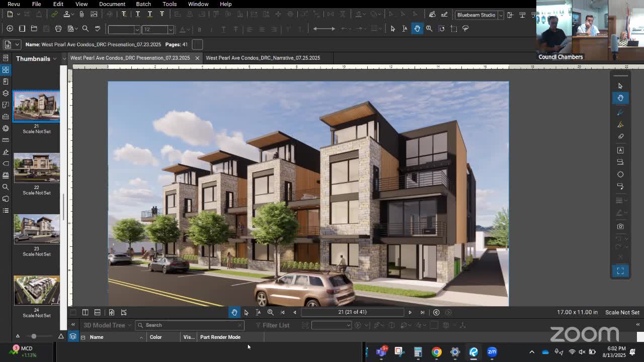Screen dimensions: 644x362
Task: Open the empty combo box next to Filter List
Action: 332,325
